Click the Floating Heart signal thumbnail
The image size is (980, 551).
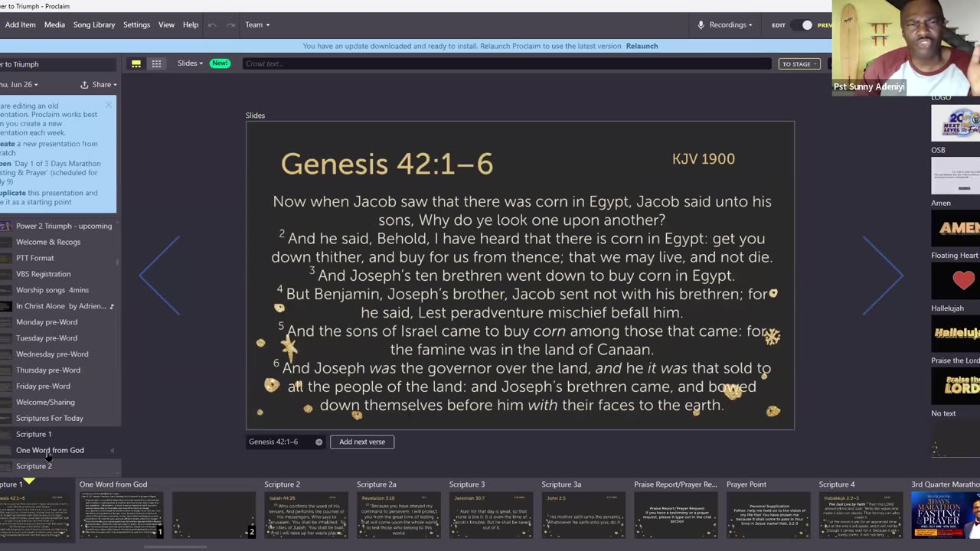(x=955, y=280)
